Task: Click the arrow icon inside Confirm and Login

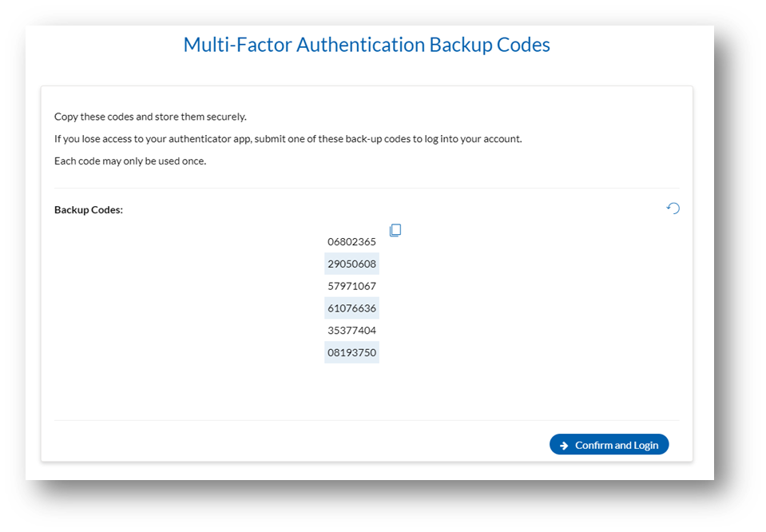Action: tap(564, 444)
